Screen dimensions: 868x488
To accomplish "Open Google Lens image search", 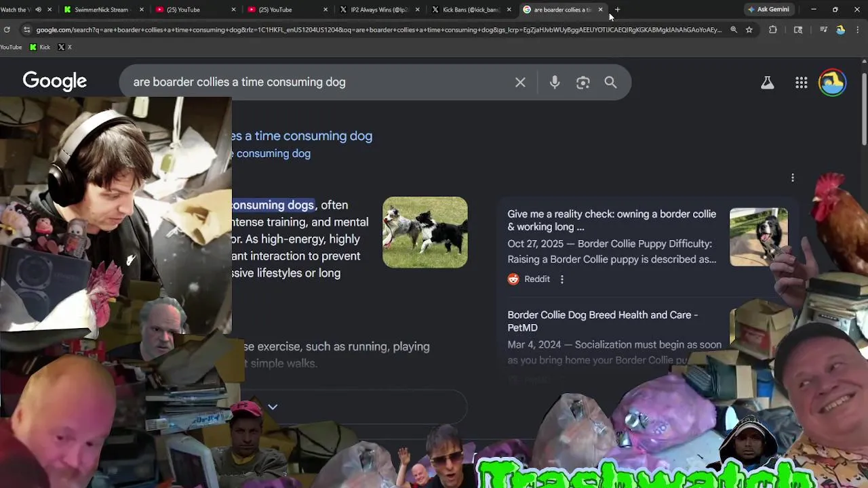I will coord(583,82).
